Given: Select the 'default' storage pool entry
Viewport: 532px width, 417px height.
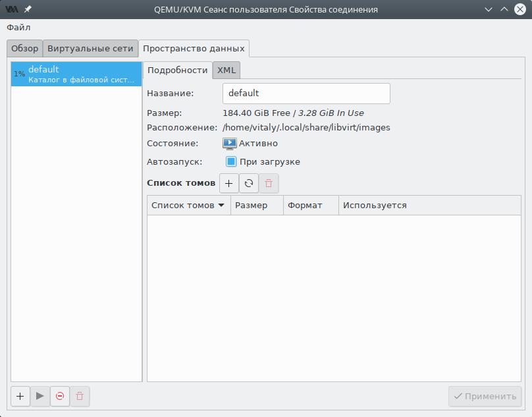Looking at the screenshot, I should tap(76, 74).
